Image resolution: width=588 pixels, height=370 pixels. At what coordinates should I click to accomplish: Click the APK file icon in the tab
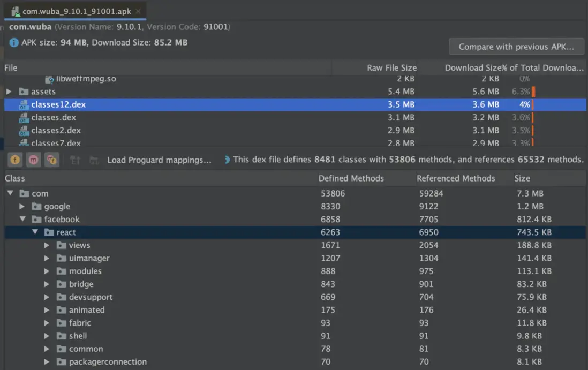[x=16, y=11]
